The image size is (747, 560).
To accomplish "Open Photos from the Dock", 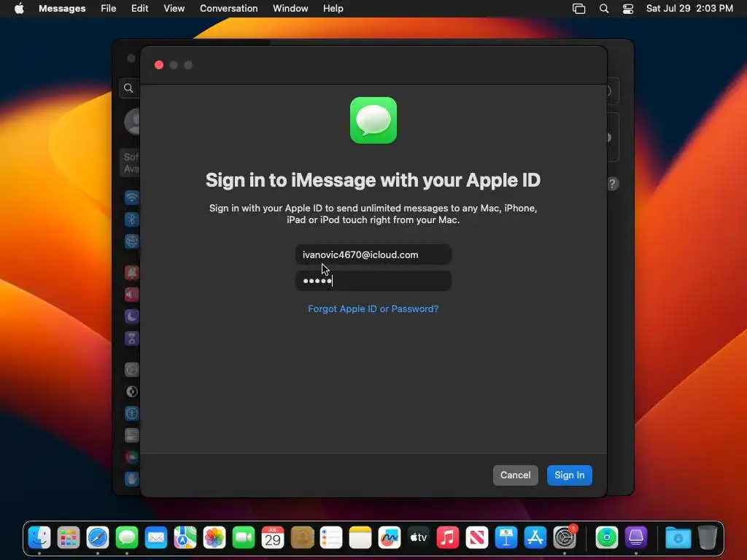I will tap(214, 538).
